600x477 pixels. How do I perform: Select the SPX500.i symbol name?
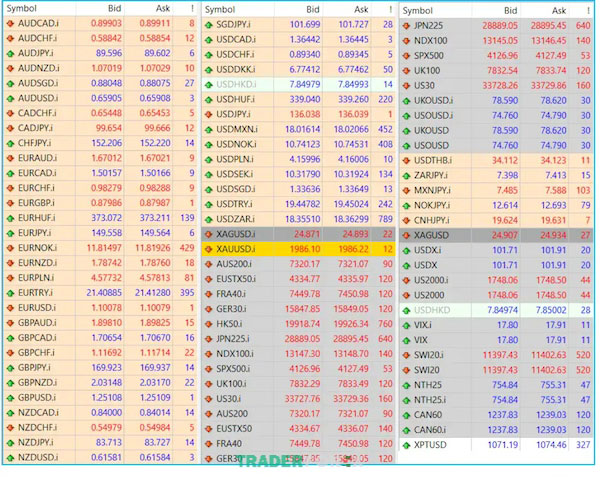(x=233, y=369)
